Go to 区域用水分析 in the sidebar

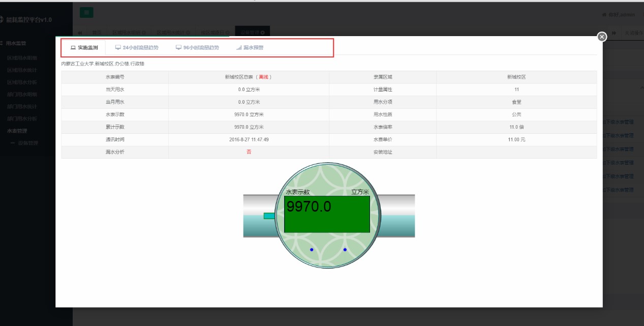(22, 82)
